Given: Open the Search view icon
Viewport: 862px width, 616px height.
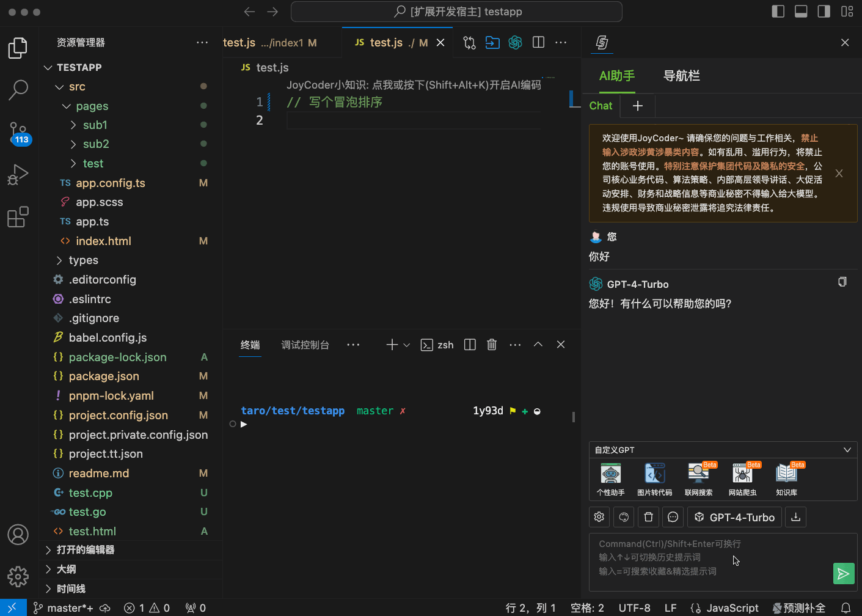Looking at the screenshot, I should tap(18, 90).
